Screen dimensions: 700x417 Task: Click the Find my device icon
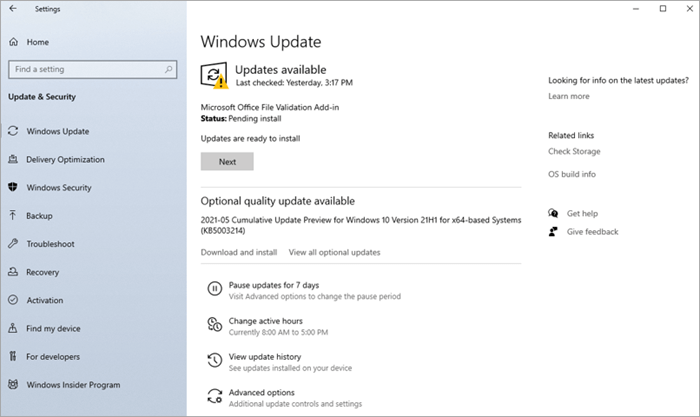point(13,328)
